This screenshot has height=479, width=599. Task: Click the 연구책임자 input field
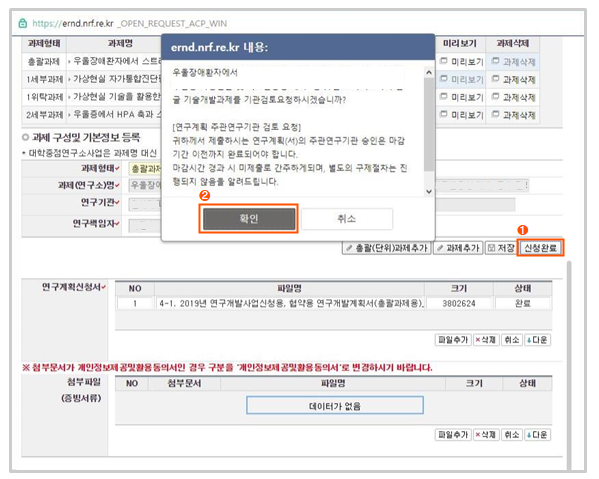coord(145,225)
